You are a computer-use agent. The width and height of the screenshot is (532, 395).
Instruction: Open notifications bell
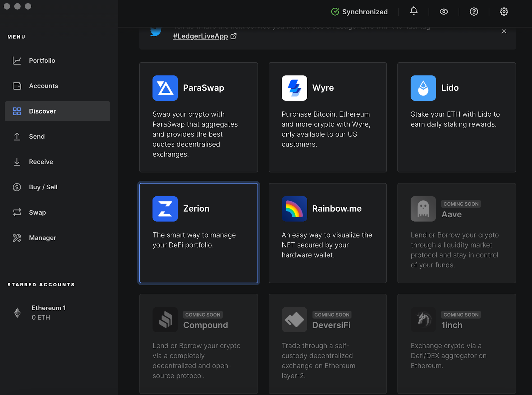[414, 11]
